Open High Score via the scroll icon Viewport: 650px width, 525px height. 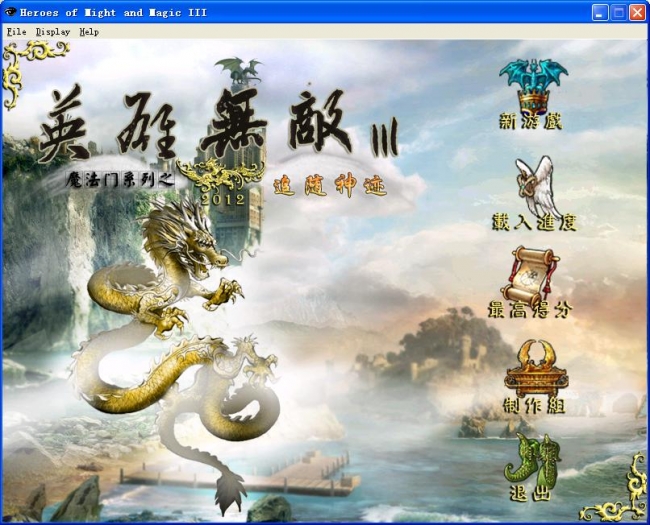(x=534, y=271)
